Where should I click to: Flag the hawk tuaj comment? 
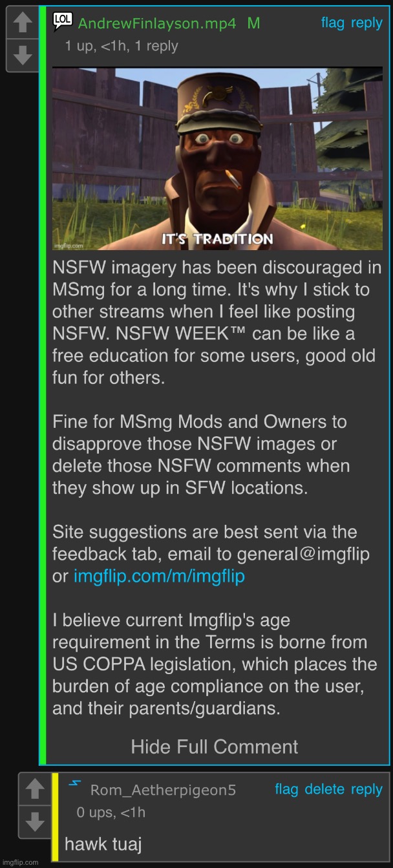click(x=286, y=789)
